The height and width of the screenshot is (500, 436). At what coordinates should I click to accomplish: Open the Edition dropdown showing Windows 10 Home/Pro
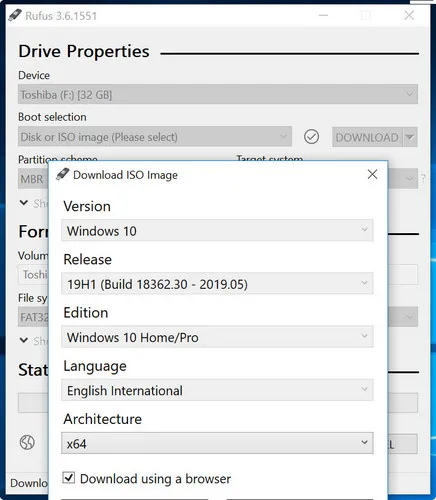(x=217, y=337)
